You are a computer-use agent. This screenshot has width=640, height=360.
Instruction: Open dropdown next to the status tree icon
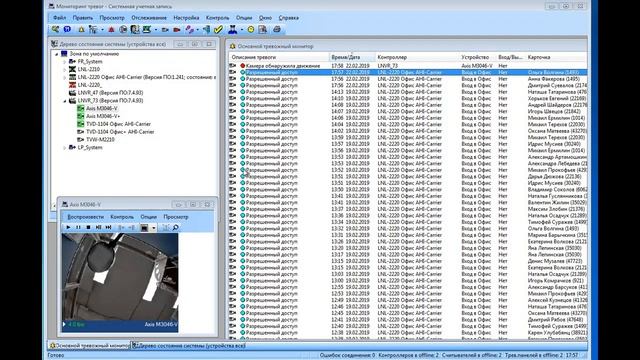102,30
